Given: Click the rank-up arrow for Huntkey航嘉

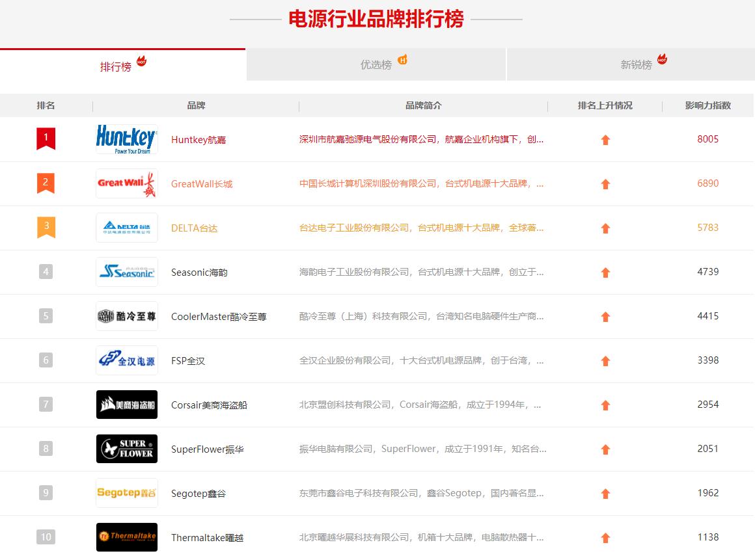Looking at the screenshot, I should pyautogui.click(x=605, y=139).
